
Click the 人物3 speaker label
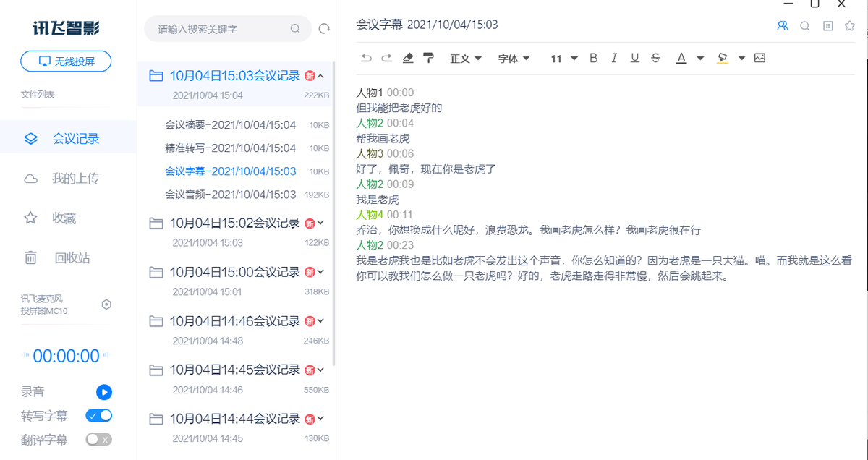(x=370, y=153)
